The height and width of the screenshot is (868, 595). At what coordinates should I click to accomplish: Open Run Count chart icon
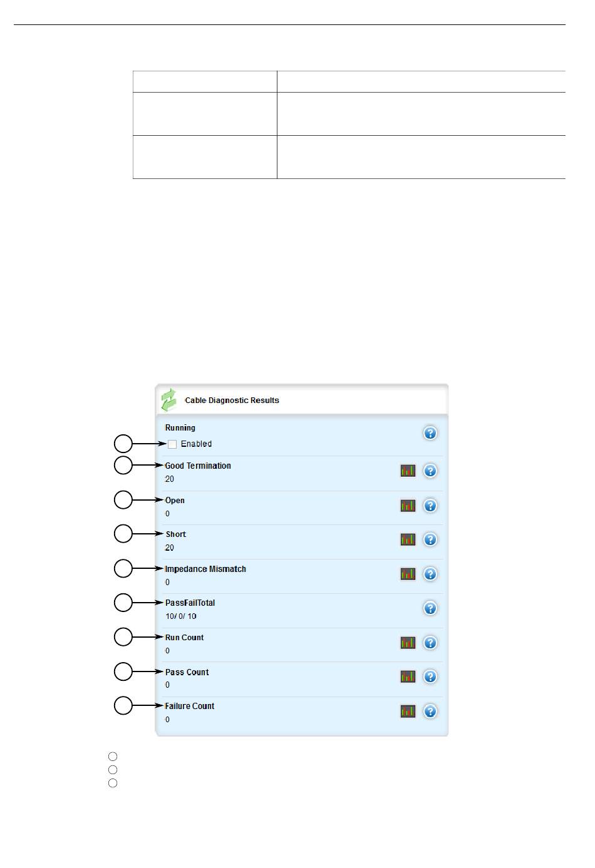[408, 643]
